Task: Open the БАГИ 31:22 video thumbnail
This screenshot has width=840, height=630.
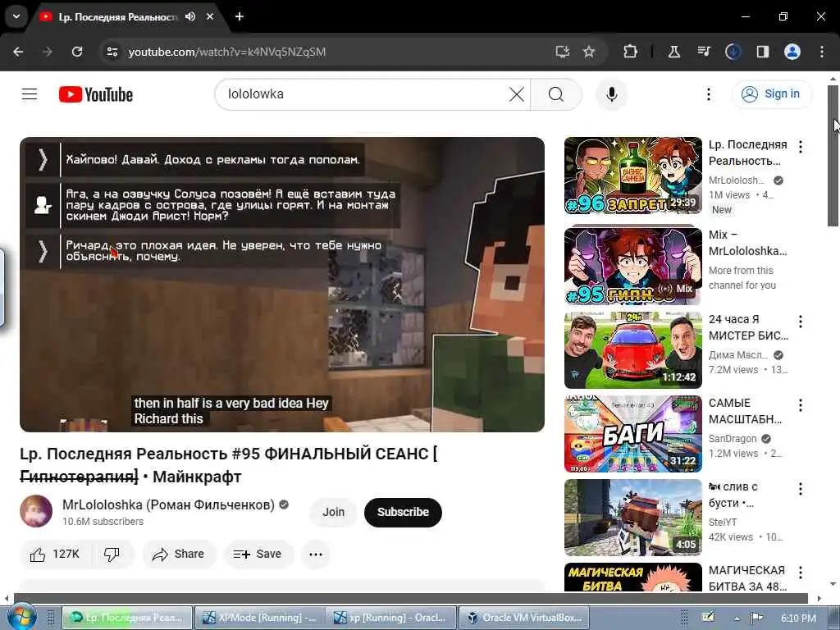Action: [x=632, y=433]
